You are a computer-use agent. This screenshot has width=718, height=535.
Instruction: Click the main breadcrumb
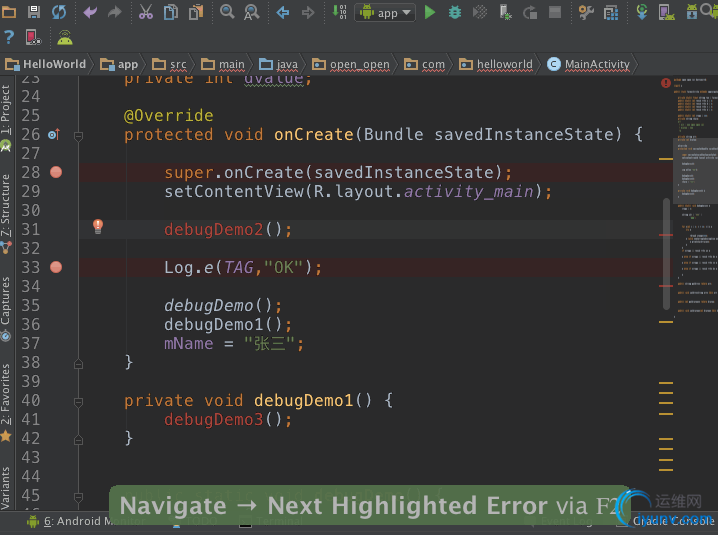pyautogui.click(x=223, y=64)
